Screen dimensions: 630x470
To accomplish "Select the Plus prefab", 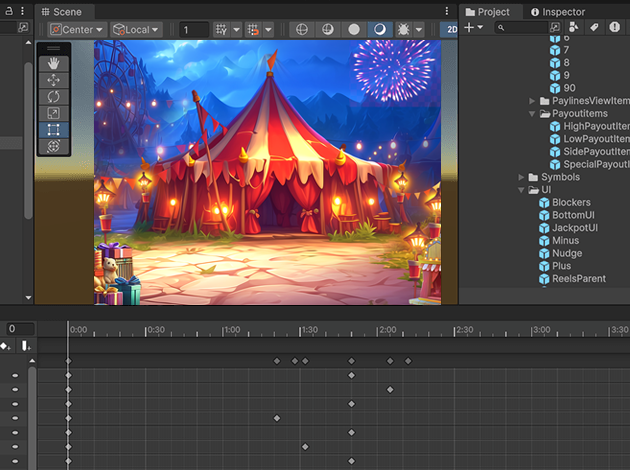I will tap(555, 266).
